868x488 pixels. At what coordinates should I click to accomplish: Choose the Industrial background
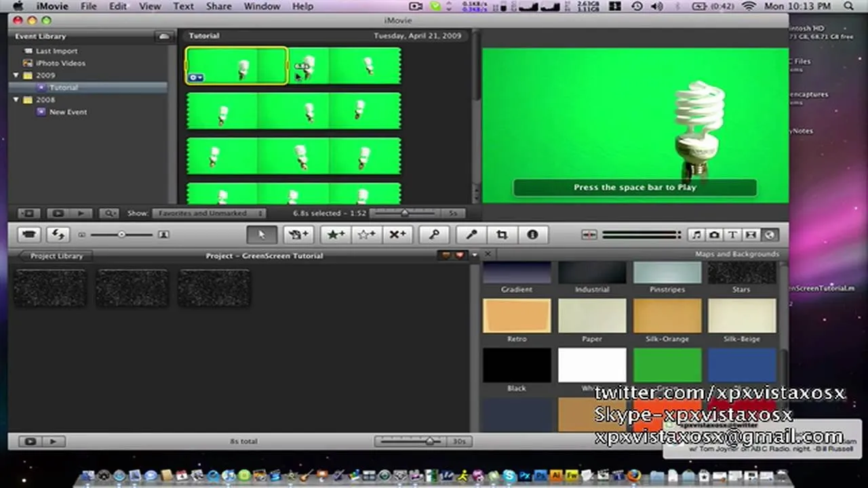(x=592, y=272)
